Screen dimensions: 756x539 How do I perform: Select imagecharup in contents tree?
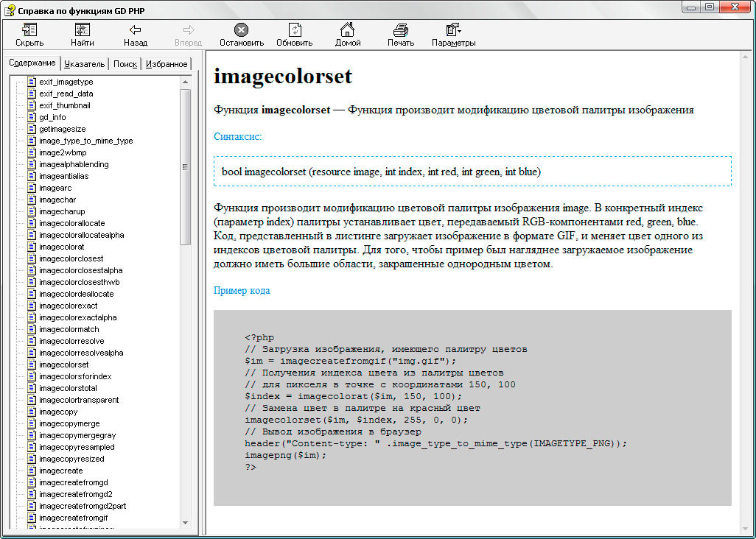click(x=62, y=211)
